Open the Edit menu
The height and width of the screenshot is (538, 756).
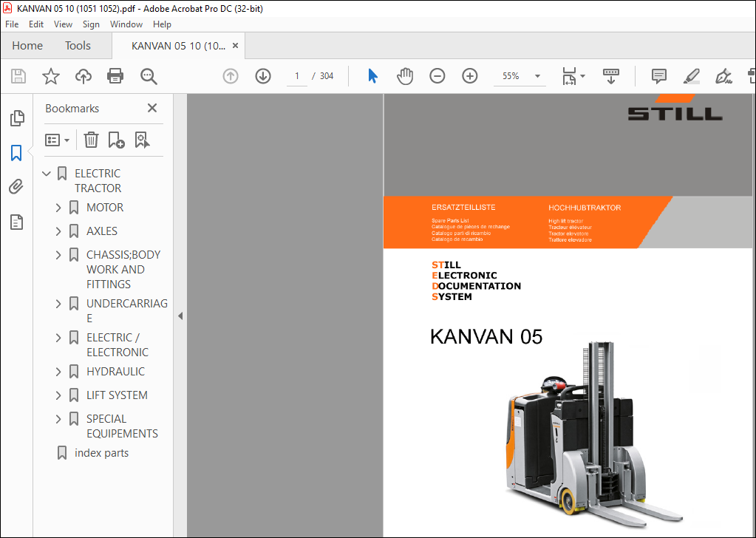(x=36, y=24)
